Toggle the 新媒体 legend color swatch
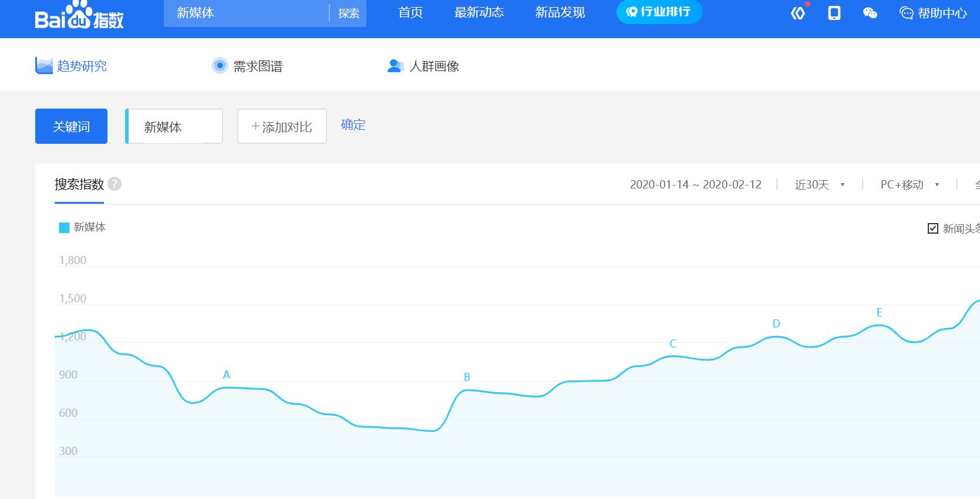The width and height of the screenshot is (980, 499). pos(64,228)
